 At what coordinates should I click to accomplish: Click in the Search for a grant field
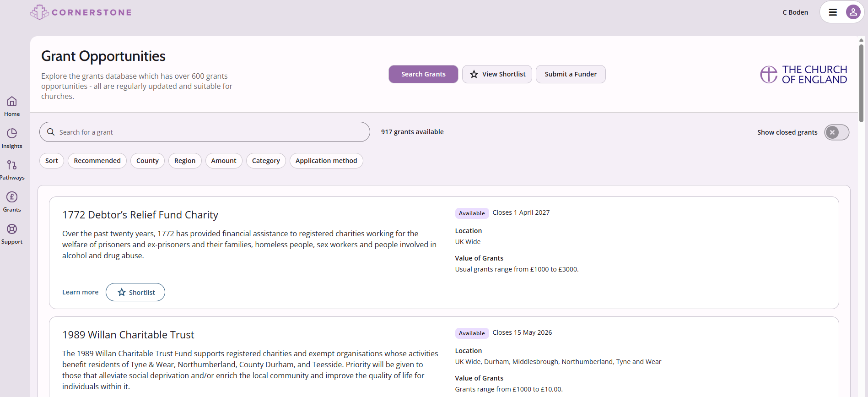[x=205, y=132]
